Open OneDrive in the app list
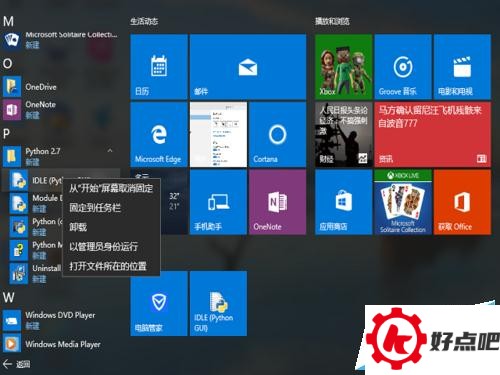Screen dimensions: 500x375 point(60,87)
